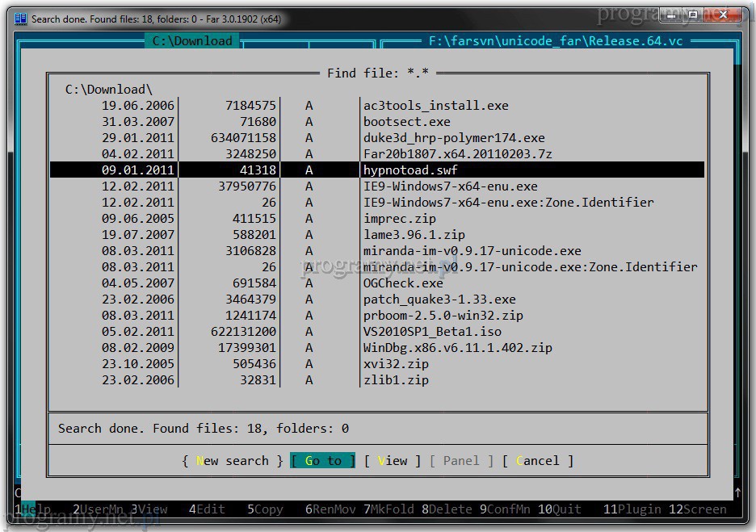Viewport: 756px width, 532px height.
Task: Select ac3tools_install.exe in results
Action: click(x=435, y=106)
